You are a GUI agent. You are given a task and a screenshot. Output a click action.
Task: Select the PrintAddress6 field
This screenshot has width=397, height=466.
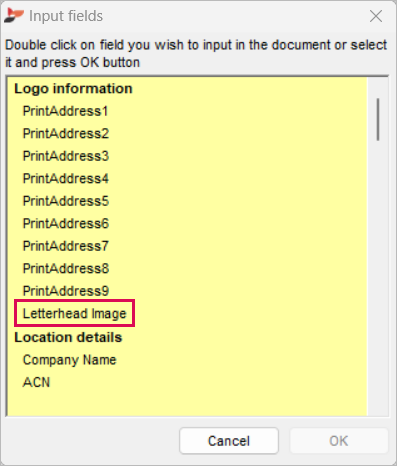[x=66, y=224]
